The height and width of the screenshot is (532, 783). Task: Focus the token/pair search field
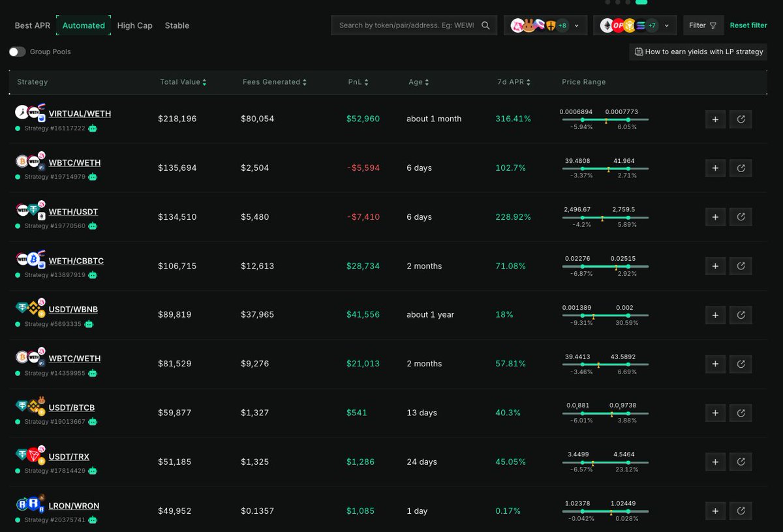(414, 25)
